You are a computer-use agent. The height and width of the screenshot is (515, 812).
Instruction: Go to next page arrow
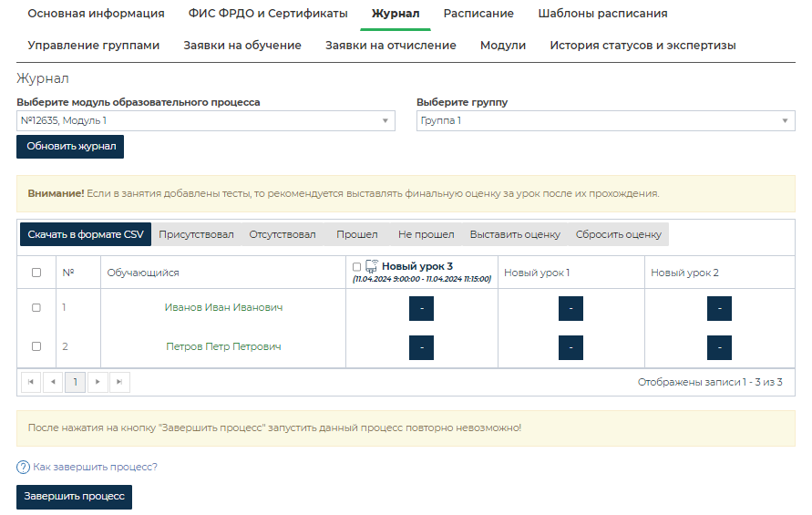(x=98, y=383)
